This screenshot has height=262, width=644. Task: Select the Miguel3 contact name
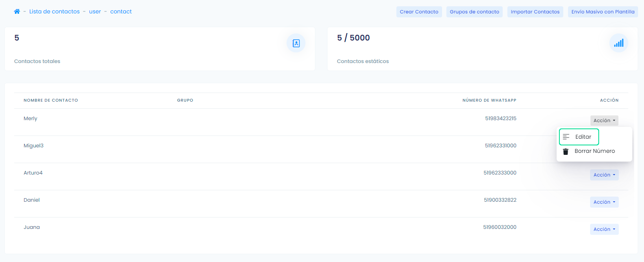[33, 146]
